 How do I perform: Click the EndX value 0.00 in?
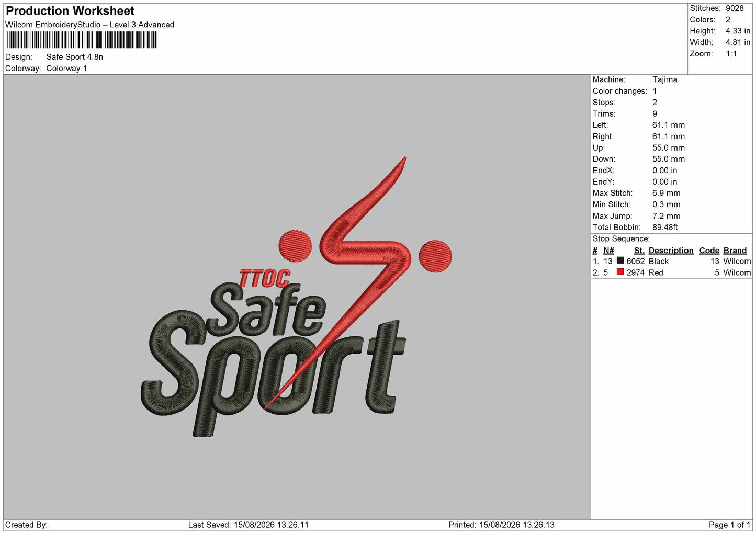(x=664, y=171)
